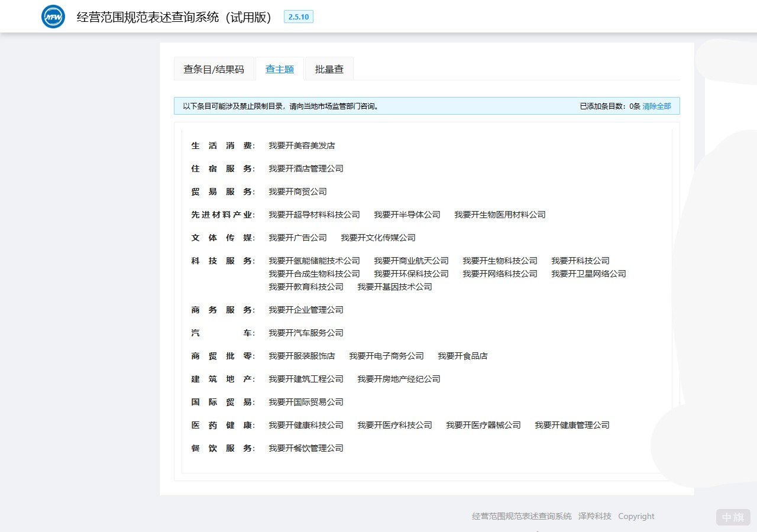757x532 pixels.
Task: Click 我要开酒店管理公司 link
Action: (306, 168)
